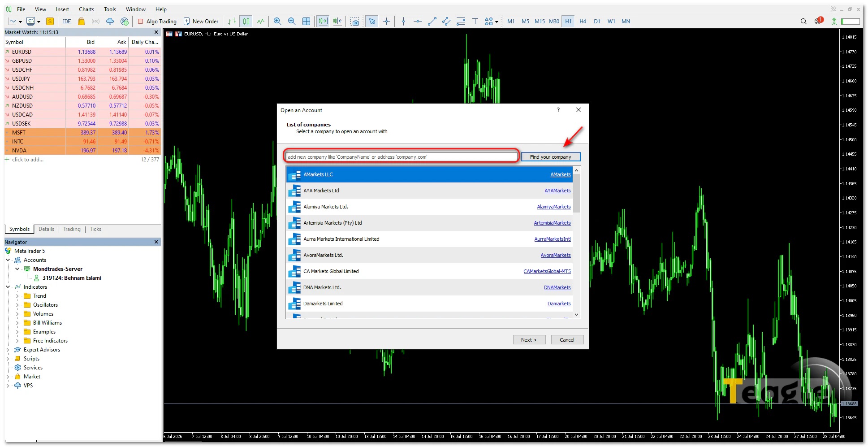
Task: Draw a vertical line tool
Action: point(403,21)
